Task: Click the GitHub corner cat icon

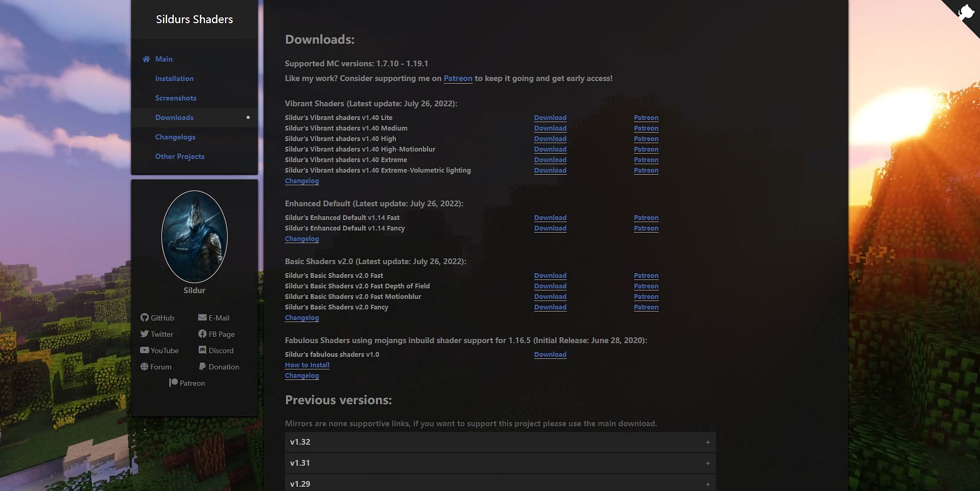Action: point(966,12)
